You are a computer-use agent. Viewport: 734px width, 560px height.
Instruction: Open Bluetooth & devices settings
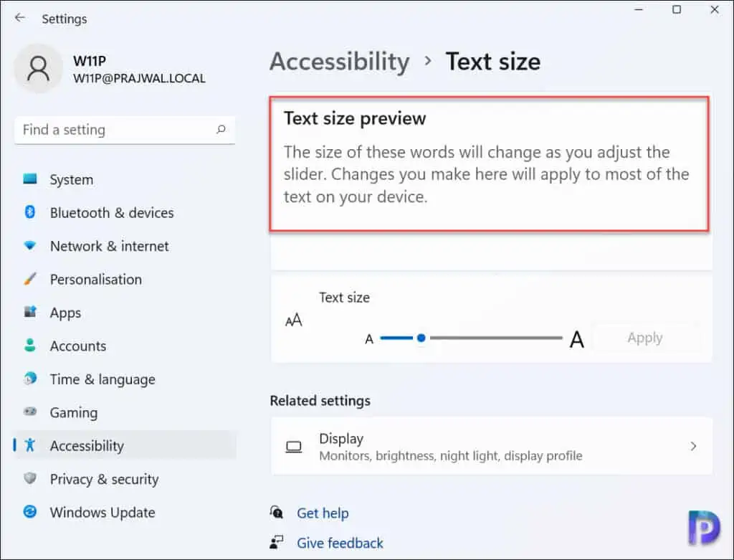[125, 213]
